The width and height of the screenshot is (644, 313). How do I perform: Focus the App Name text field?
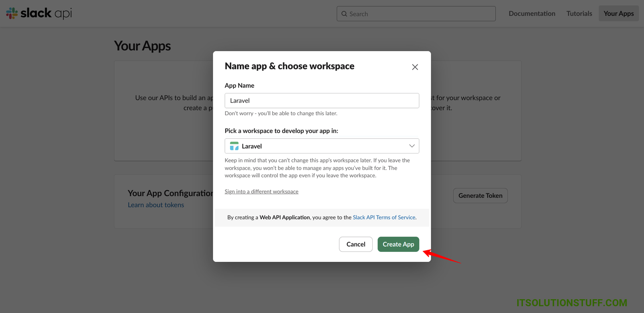click(x=322, y=101)
